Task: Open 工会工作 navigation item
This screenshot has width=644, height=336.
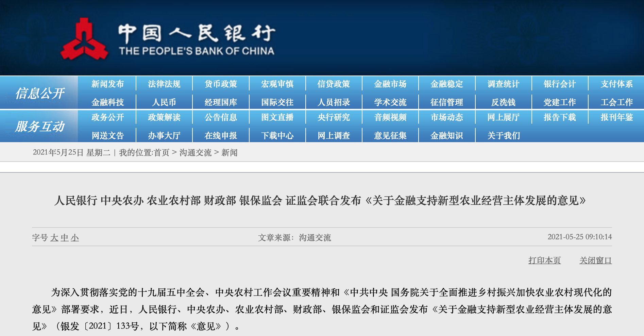Action: [616, 102]
